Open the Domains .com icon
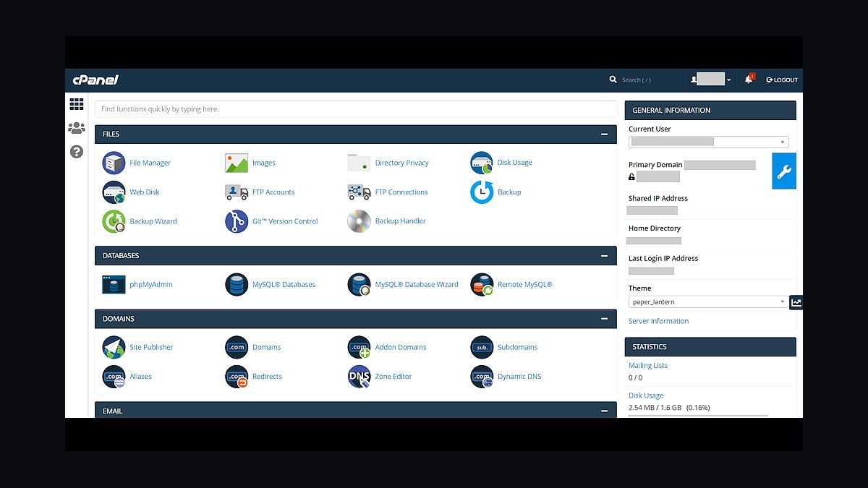This screenshot has width=868, height=488. [x=237, y=347]
